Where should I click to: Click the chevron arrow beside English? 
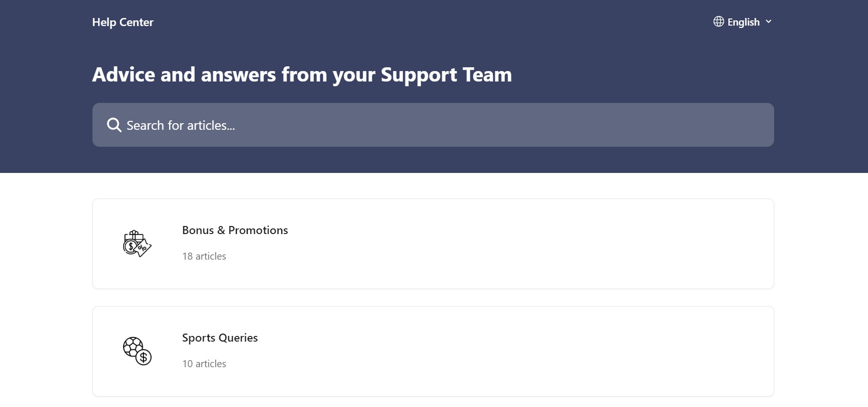click(x=769, y=22)
